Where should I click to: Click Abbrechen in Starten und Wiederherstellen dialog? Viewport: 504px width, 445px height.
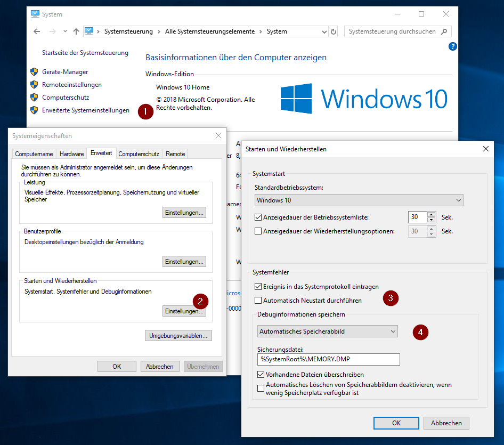(x=446, y=423)
